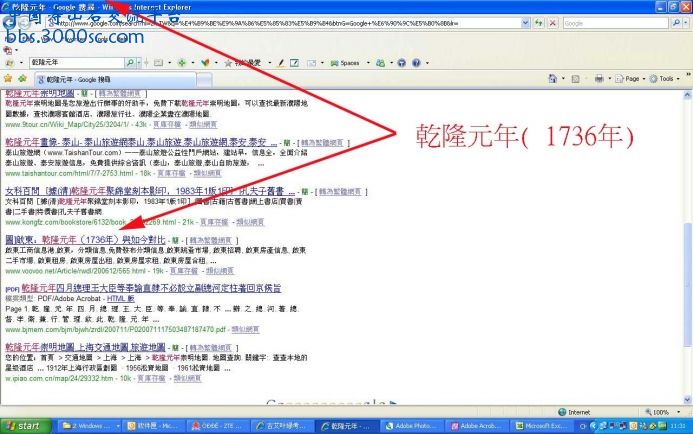Switch to the 古艾叶绿色 Internet Explorer taskbar button
Viewport: 693px width, 434px height.
(x=281, y=426)
